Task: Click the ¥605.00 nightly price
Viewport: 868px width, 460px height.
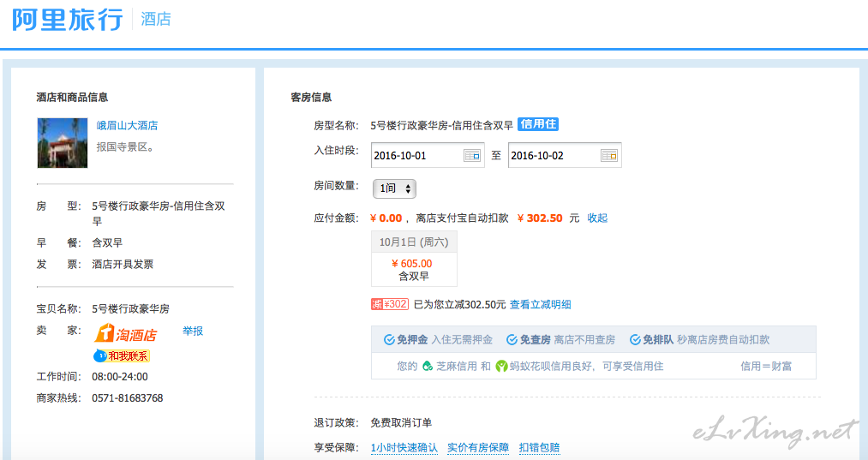Action: (412, 264)
